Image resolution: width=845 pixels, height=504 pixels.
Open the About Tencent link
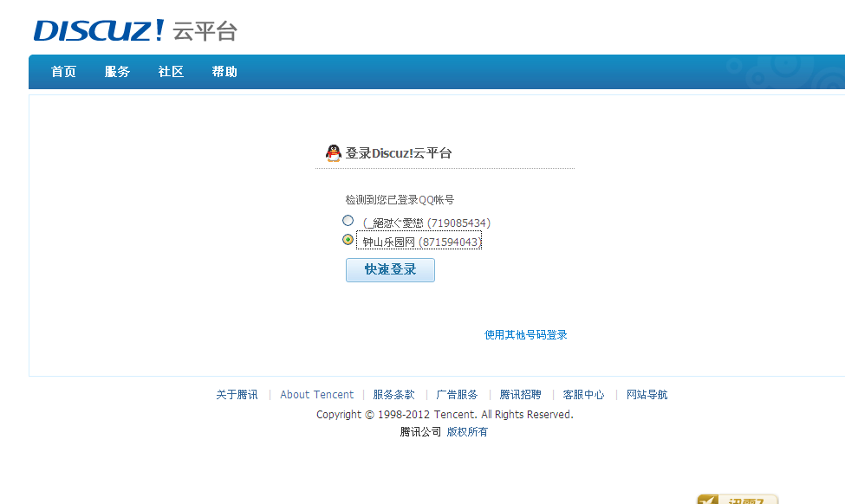[x=317, y=395]
